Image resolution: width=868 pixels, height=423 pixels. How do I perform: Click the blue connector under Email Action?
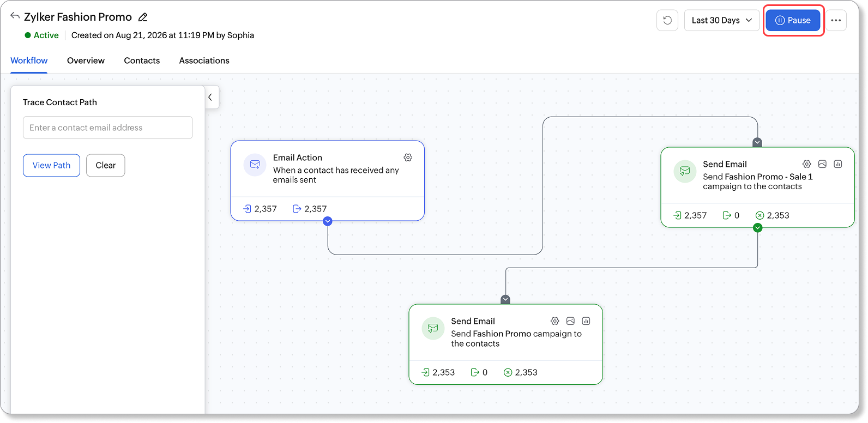pos(328,221)
